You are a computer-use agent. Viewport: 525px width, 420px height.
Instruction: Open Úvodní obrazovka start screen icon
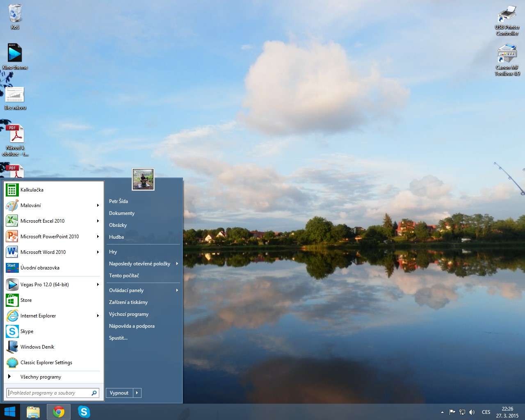pos(12,268)
